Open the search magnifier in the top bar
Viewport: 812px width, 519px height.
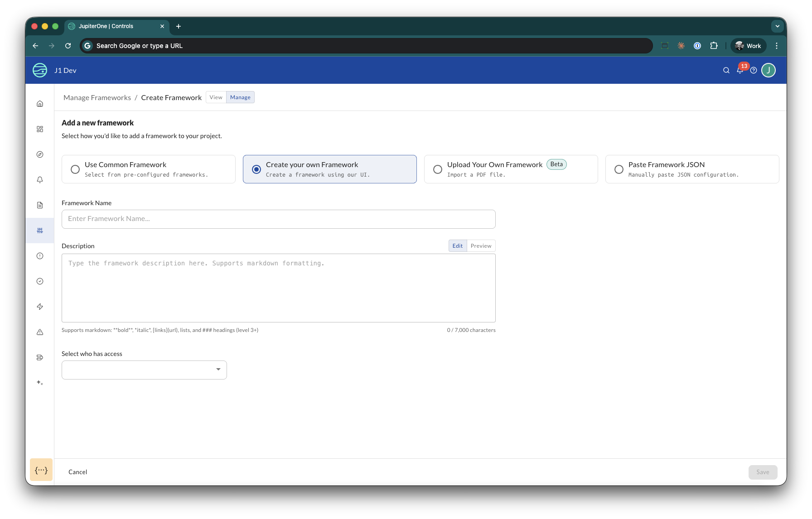click(726, 70)
